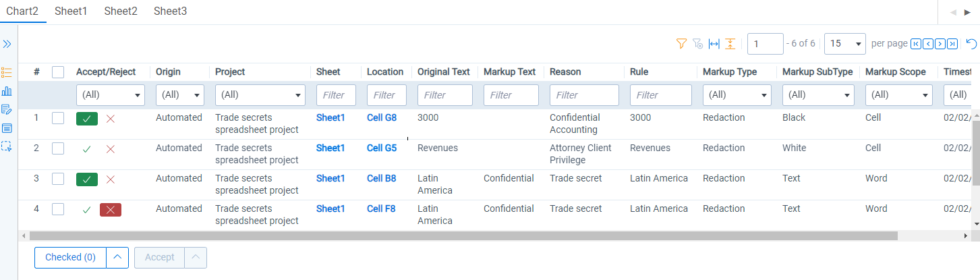Open the Cell F8 link

coord(381,208)
